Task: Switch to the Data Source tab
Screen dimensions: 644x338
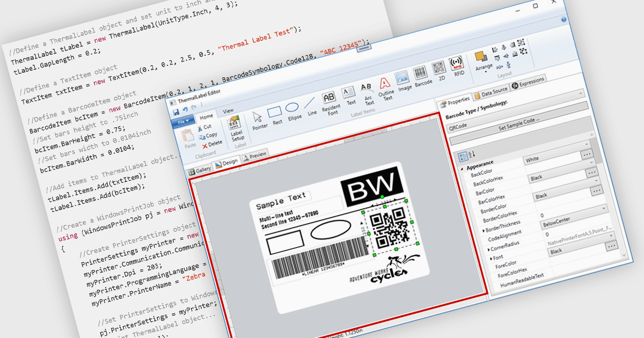Action: point(491,92)
